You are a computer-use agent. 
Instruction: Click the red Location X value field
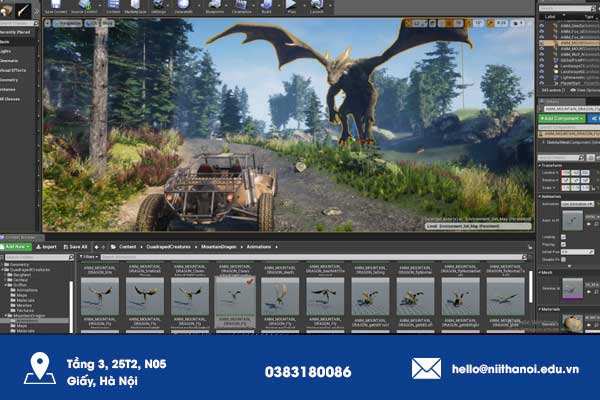565,173
